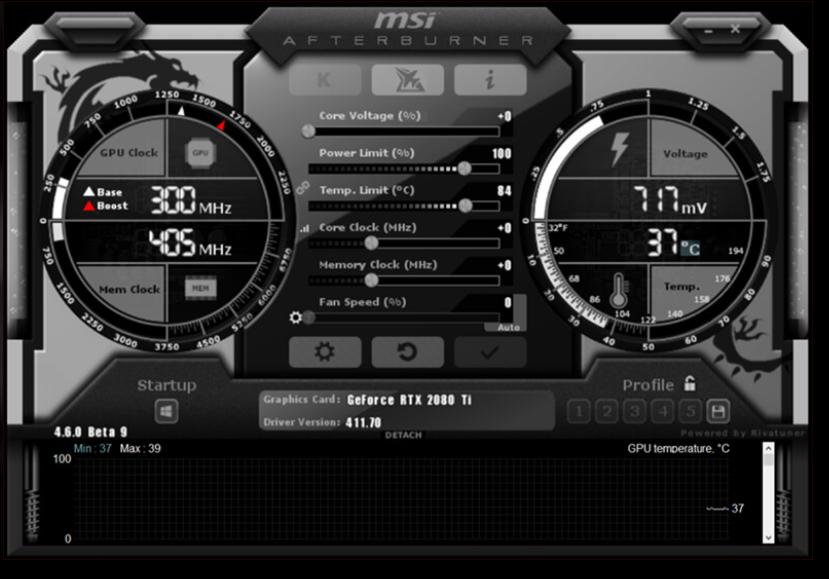Image resolution: width=829 pixels, height=579 pixels.
Task: Click the 37 temperature readout
Action: (x=663, y=243)
